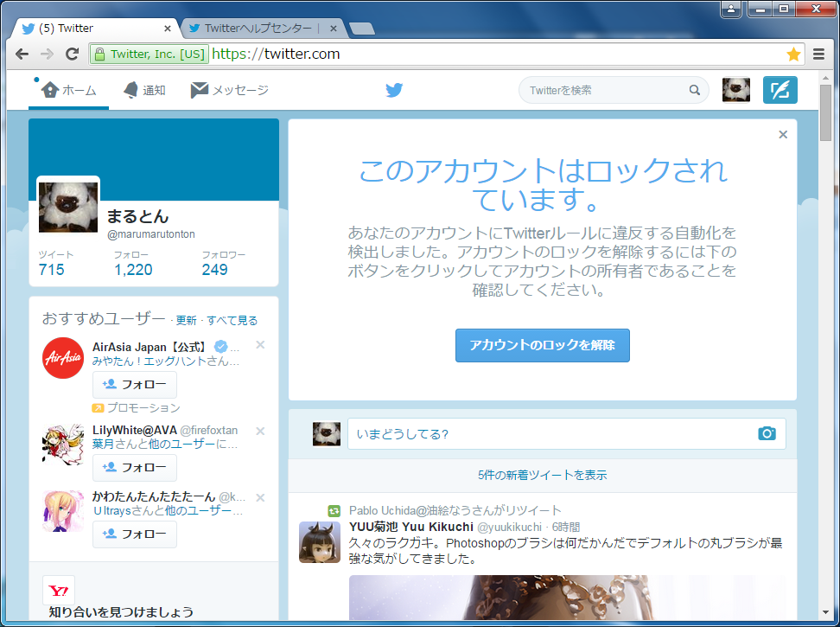The height and width of the screenshot is (627, 840).
Task: Click the Twitter bird logo in header
Action: tap(394, 90)
